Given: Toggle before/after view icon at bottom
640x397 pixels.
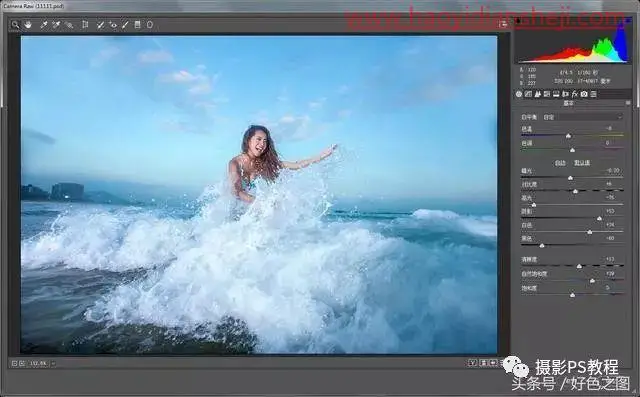Looking at the screenshot, I should click(473, 362).
